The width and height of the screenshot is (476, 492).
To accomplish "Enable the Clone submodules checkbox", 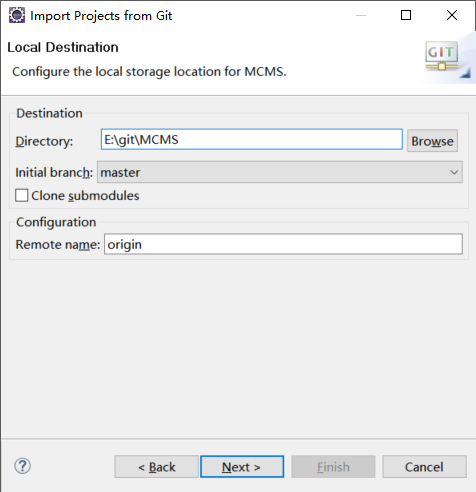I will pos(22,195).
